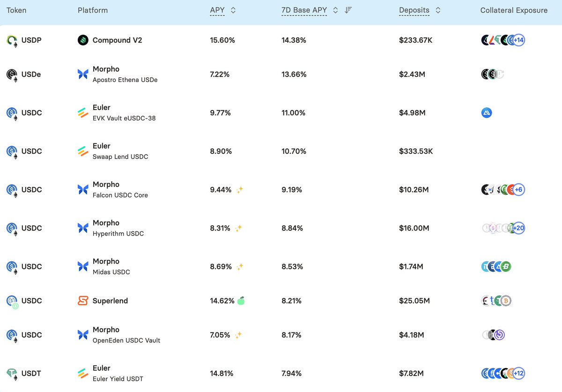Click Euler logo in EVK Vault row

(x=83, y=113)
